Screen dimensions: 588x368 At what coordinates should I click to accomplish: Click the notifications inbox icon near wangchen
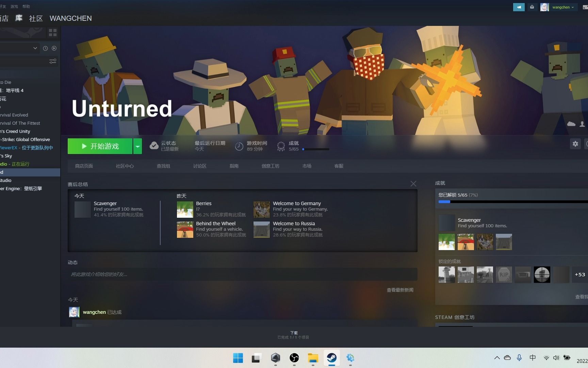pyautogui.click(x=532, y=7)
